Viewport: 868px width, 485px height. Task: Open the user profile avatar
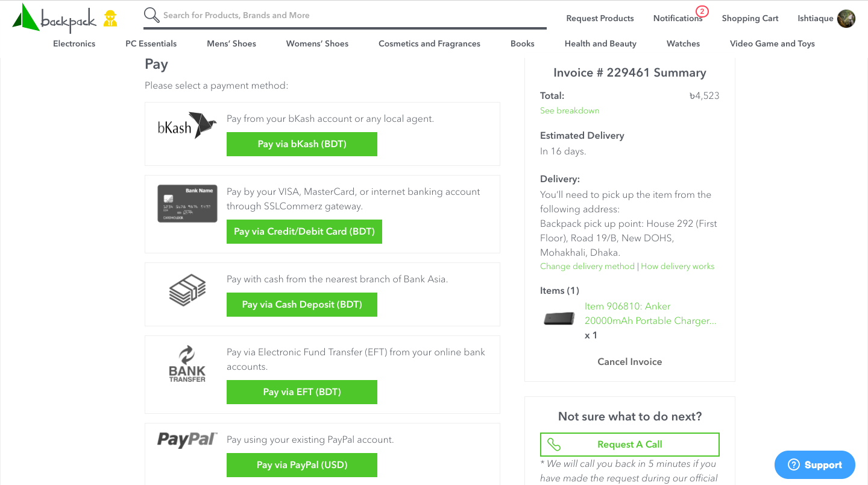(846, 19)
